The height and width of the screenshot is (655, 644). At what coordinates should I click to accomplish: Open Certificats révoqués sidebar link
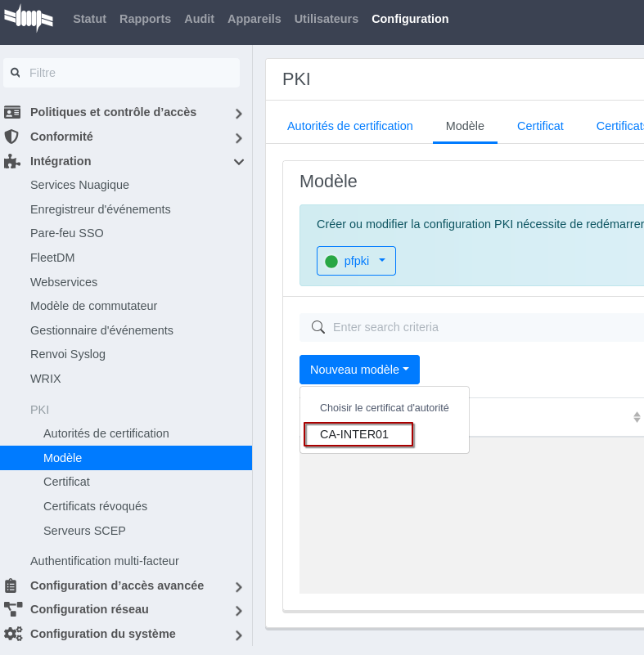[x=95, y=506]
